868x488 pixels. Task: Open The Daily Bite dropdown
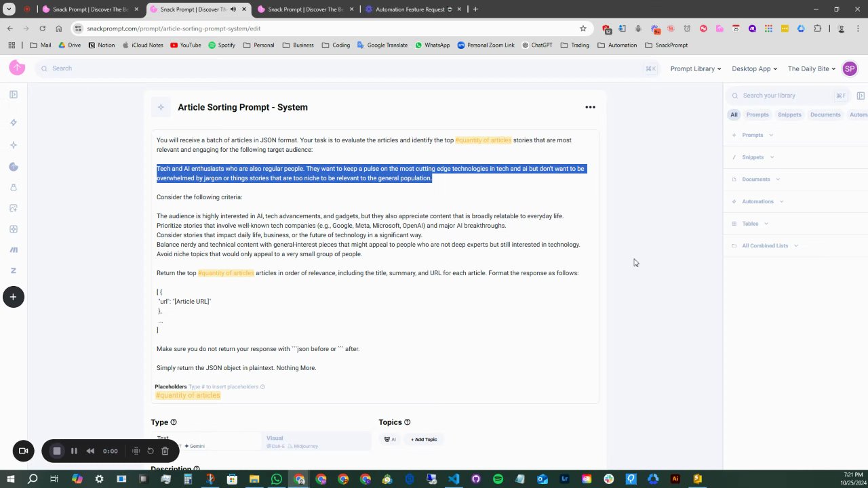(x=812, y=68)
